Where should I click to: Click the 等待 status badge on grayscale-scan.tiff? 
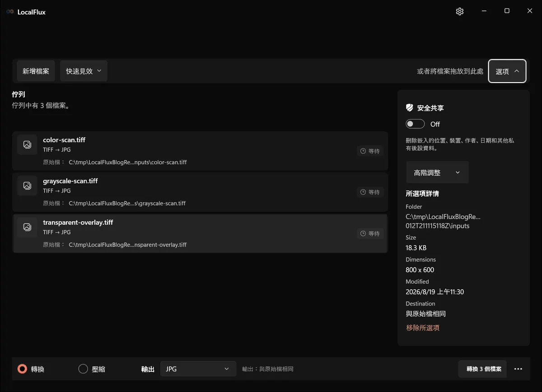tap(370, 192)
